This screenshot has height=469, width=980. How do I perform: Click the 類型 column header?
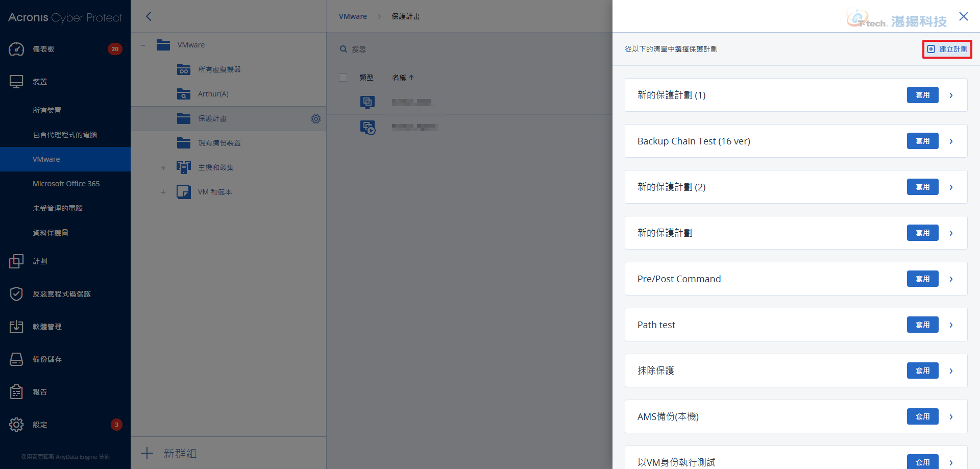(366, 78)
